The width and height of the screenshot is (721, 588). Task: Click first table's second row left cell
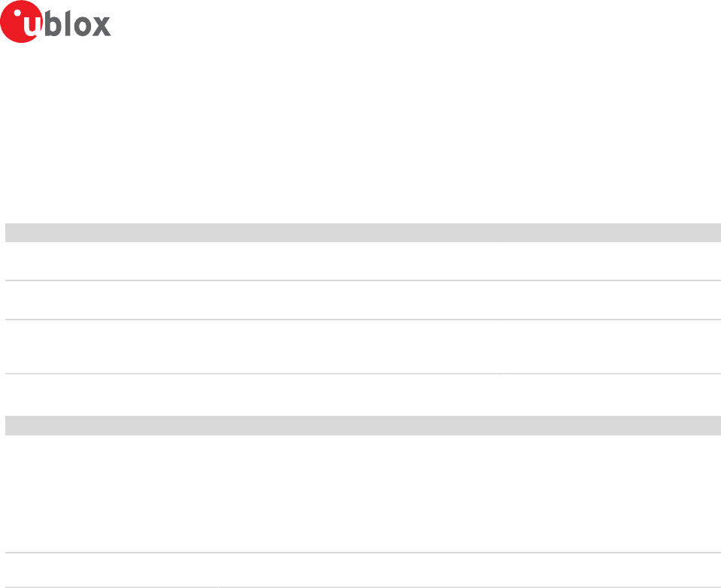(254, 300)
